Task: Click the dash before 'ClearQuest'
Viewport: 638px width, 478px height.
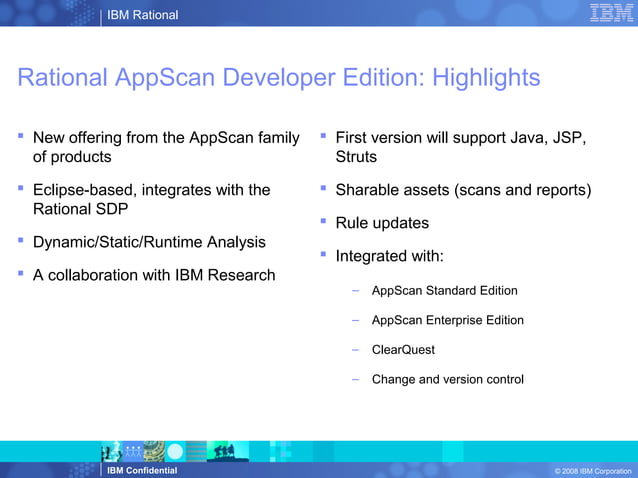Action: [356, 350]
